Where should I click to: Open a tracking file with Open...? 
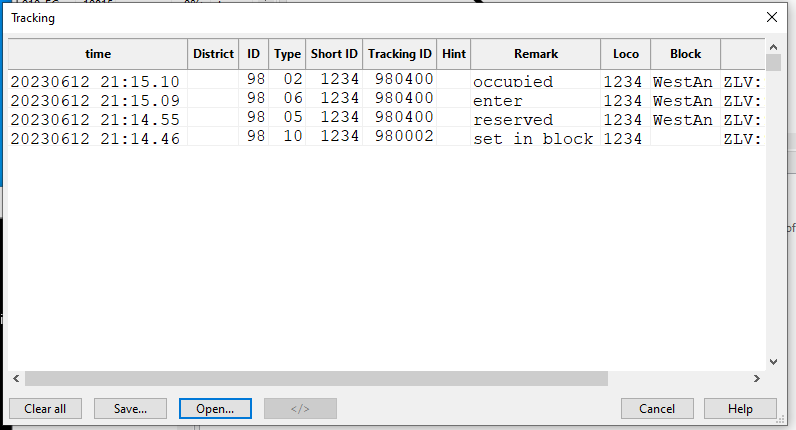215,408
